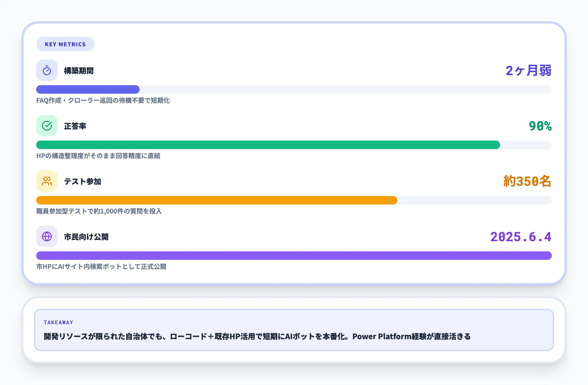This screenshot has height=385, width=588.
Task: Click the 2ヶ月弱 value
Action: coord(528,71)
